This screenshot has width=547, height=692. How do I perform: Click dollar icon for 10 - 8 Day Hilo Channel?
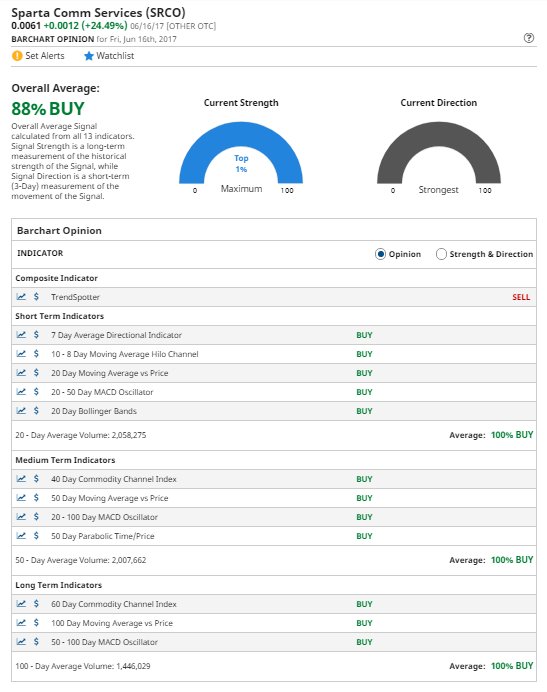pos(36,354)
